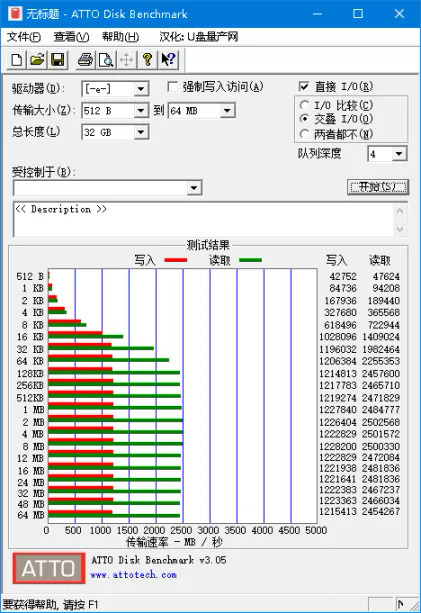
Task: Open the www.attotech.com link
Action: 133,575
